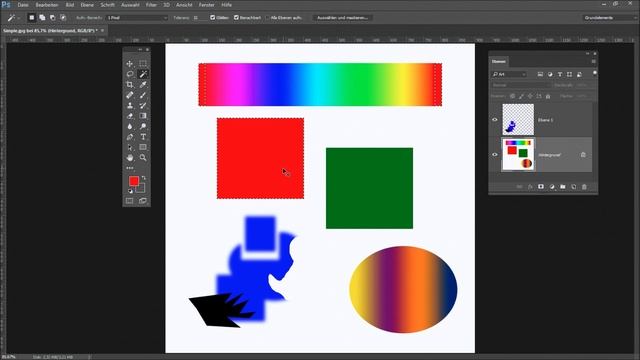
Task: Select the Lasso tool
Action: (x=130, y=74)
